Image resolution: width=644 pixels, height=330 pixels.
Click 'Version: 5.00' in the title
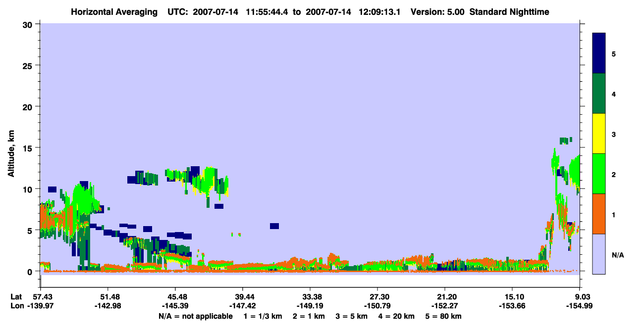click(x=437, y=12)
